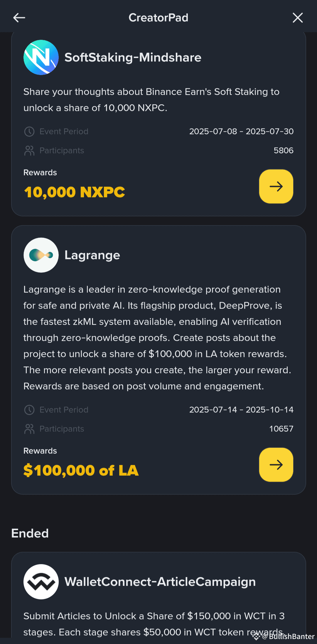Open the WalletConnect-ArticleCampaign title
The image size is (317, 644).
[x=160, y=582]
